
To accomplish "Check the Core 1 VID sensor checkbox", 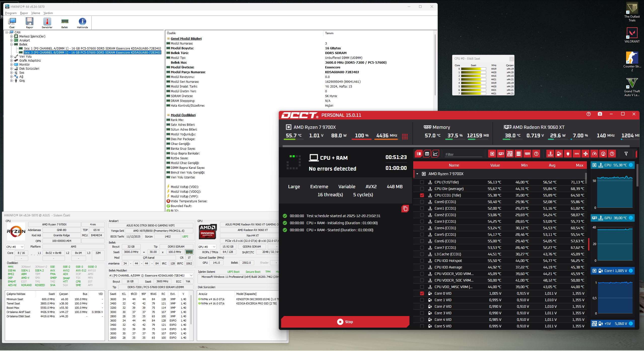I will 422,300.
